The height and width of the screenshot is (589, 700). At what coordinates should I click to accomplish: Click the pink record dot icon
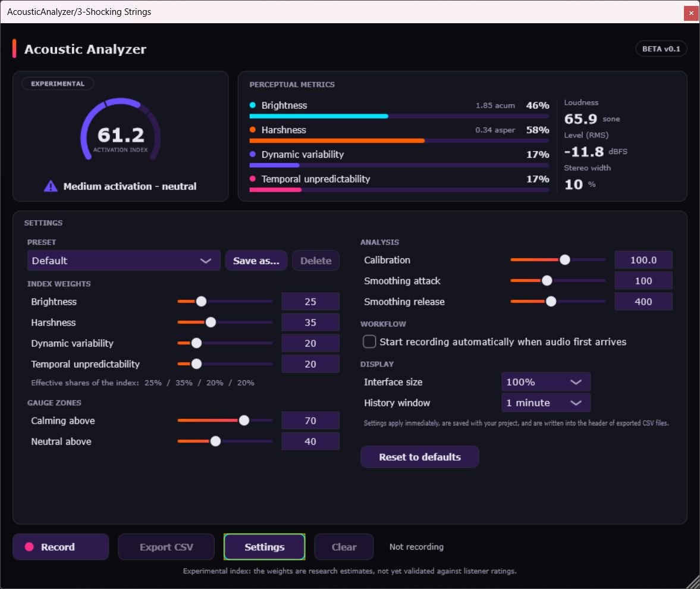[30, 547]
